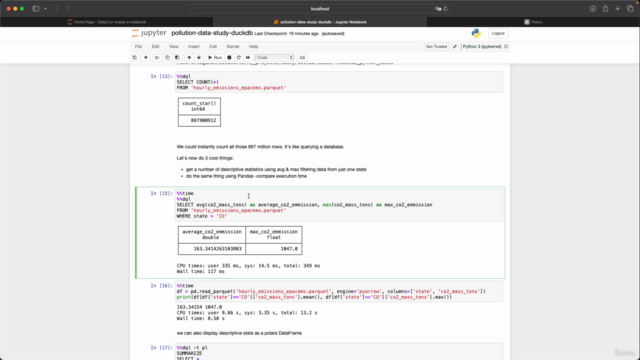This screenshot has height=360, width=640.
Task: Move selected cell down
Action: [199, 58]
